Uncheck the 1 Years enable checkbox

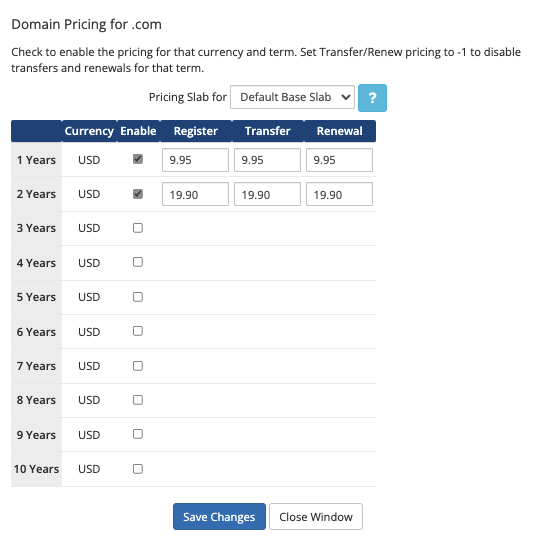click(x=138, y=159)
